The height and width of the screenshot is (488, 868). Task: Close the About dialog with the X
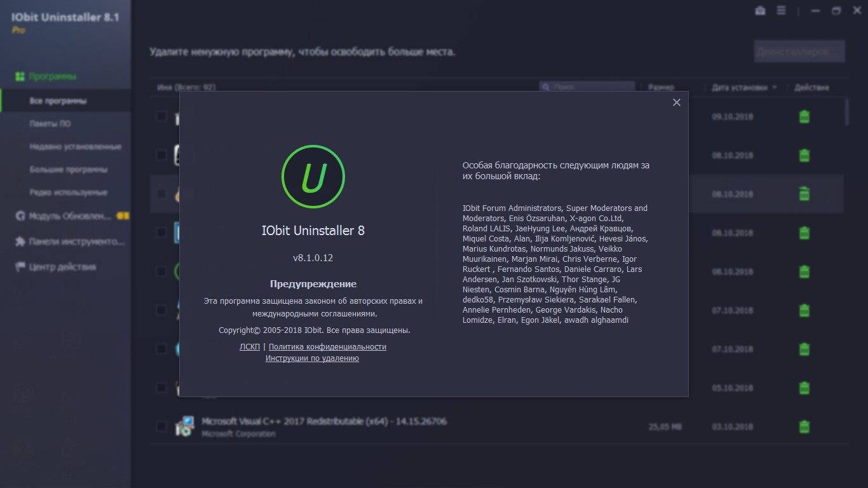pos(677,102)
